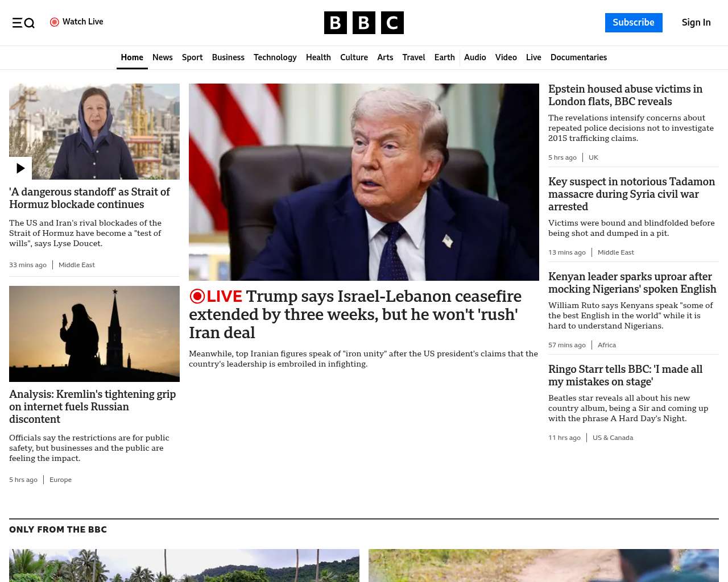Click the Hormuz 'test of wills' summary text

[85, 233]
